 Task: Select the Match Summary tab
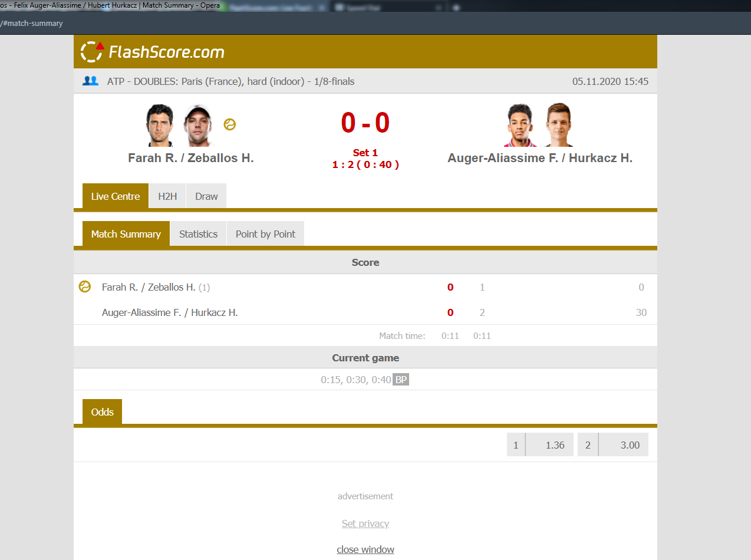[x=126, y=234]
